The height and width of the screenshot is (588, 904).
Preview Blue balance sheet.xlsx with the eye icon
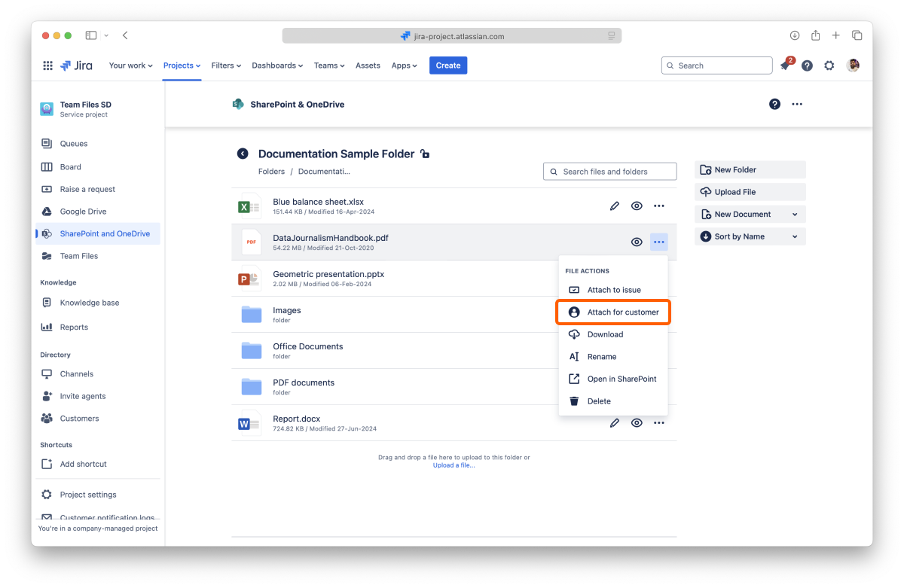(637, 206)
